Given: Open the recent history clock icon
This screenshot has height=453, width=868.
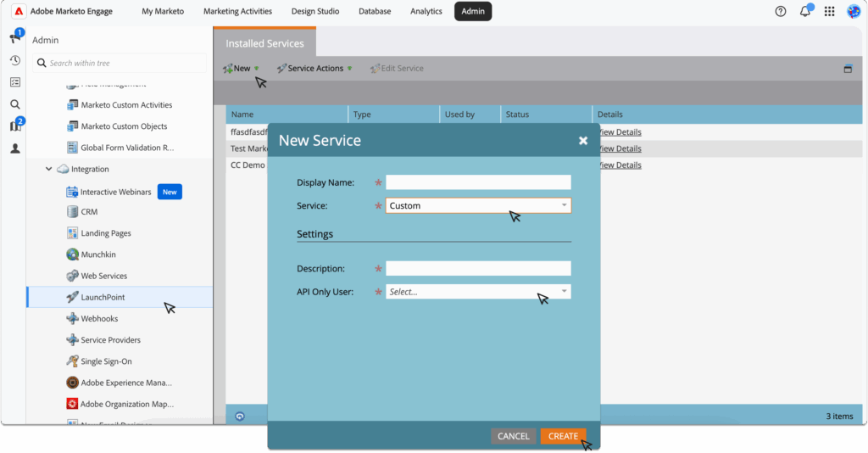Looking at the screenshot, I should pyautogui.click(x=15, y=60).
